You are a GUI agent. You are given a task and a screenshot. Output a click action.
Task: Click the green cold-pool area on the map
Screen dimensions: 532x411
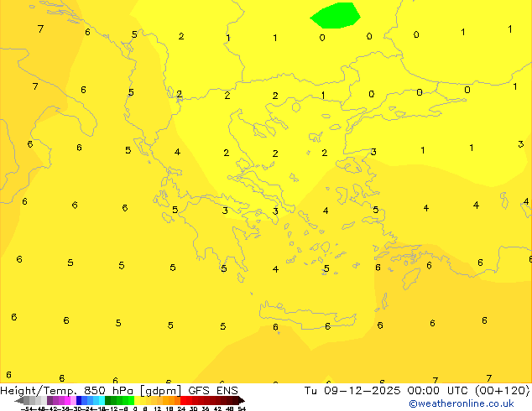[335, 15]
